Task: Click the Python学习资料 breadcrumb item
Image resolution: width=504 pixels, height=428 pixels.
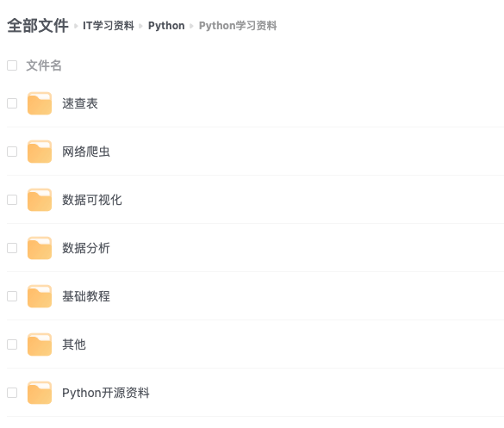Action: click(238, 26)
